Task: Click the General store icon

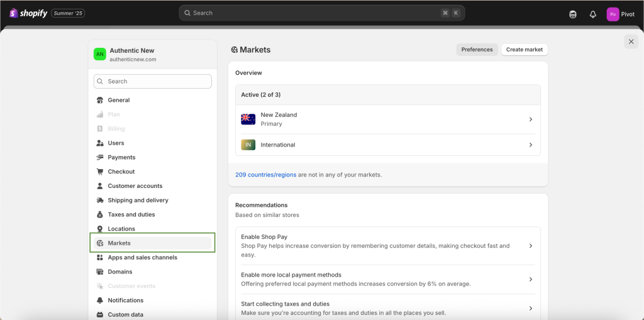Action: pos(100,100)
